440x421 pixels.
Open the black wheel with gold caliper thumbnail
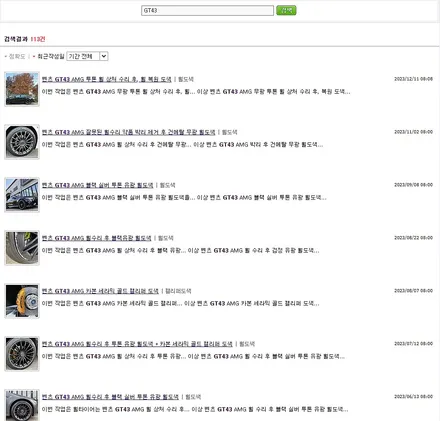pos(22,354)
